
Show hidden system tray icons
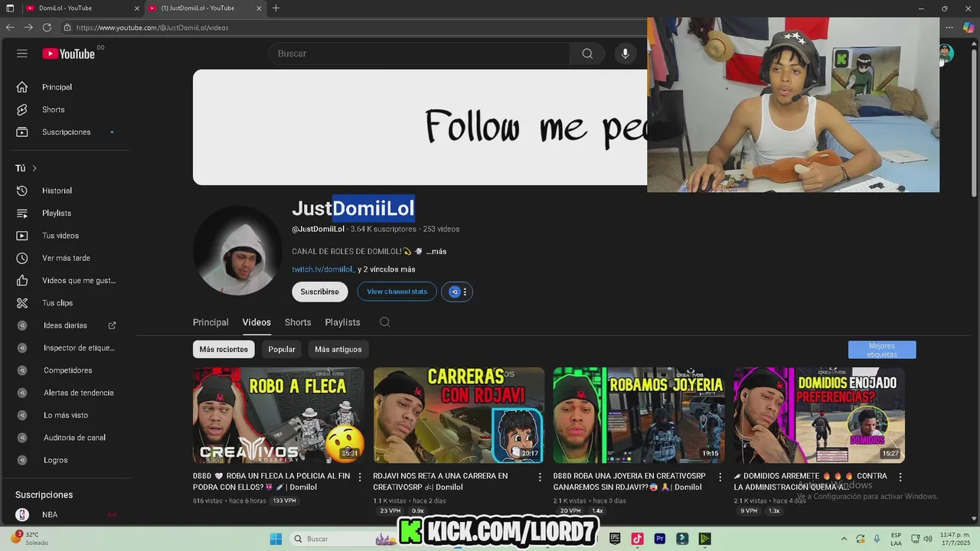[844, 539]
